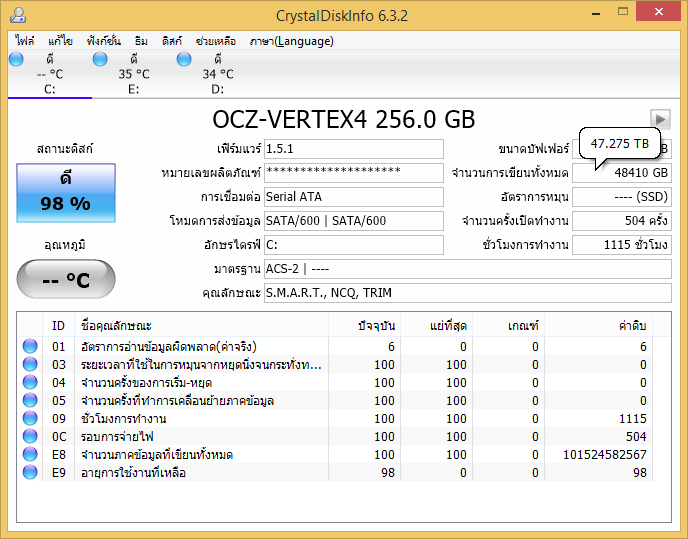Open the ดิสก์ (Disk) menu

(172, 41)
